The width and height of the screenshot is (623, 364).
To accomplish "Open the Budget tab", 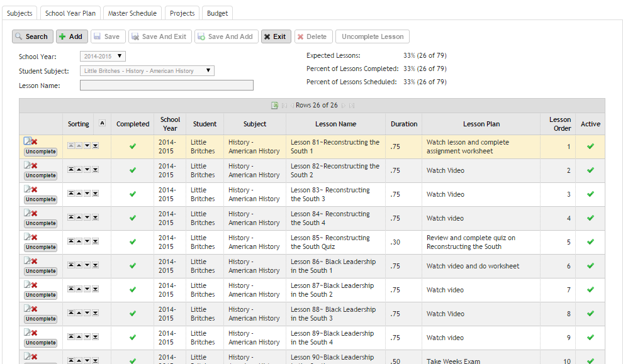I will (217, 13).
